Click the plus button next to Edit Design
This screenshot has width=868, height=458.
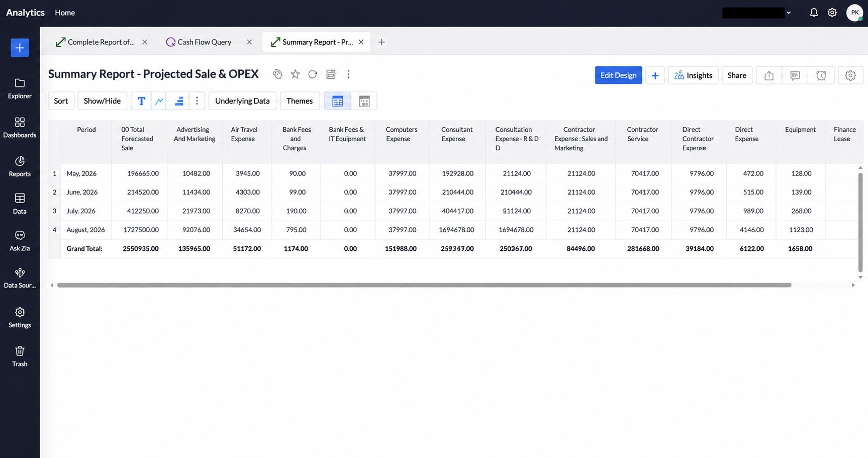655,75
